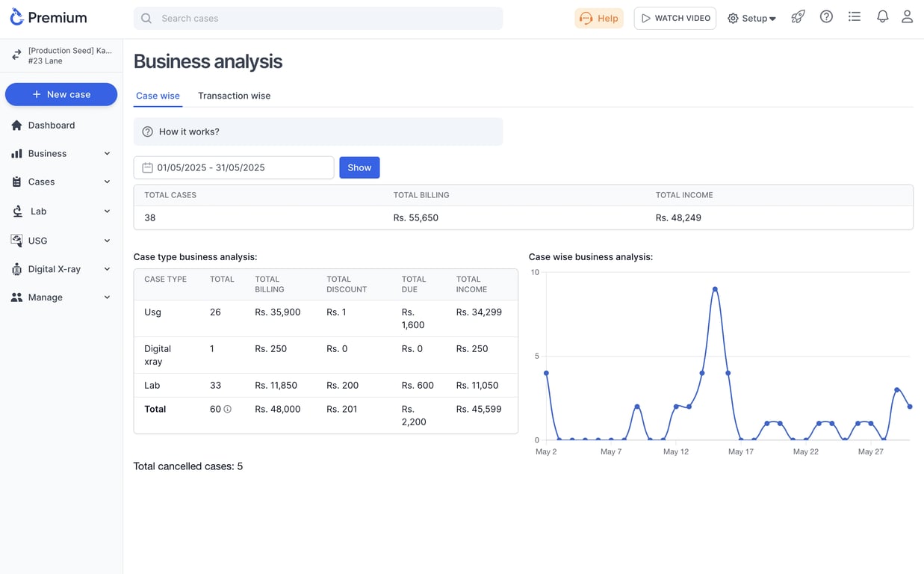Viewport: 924px width, 574px height.
Task: Click the May 12 axis label
Action: [x=676, y=452]
